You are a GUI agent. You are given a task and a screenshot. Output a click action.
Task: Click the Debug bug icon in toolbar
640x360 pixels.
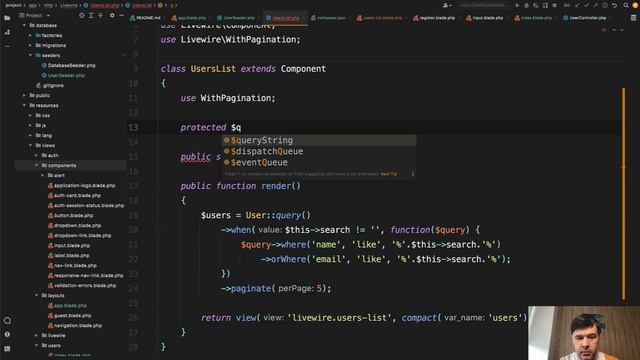pos(527,5)
